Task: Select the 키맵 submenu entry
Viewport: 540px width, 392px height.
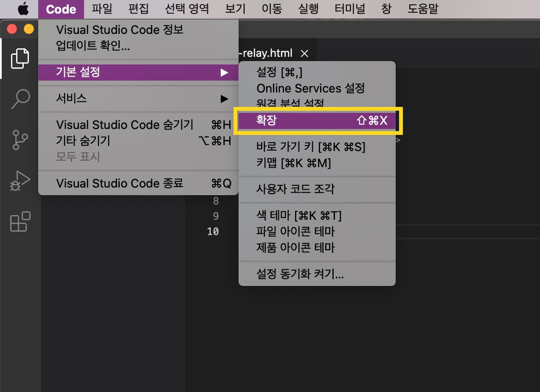Action: [x=293, y=163]
